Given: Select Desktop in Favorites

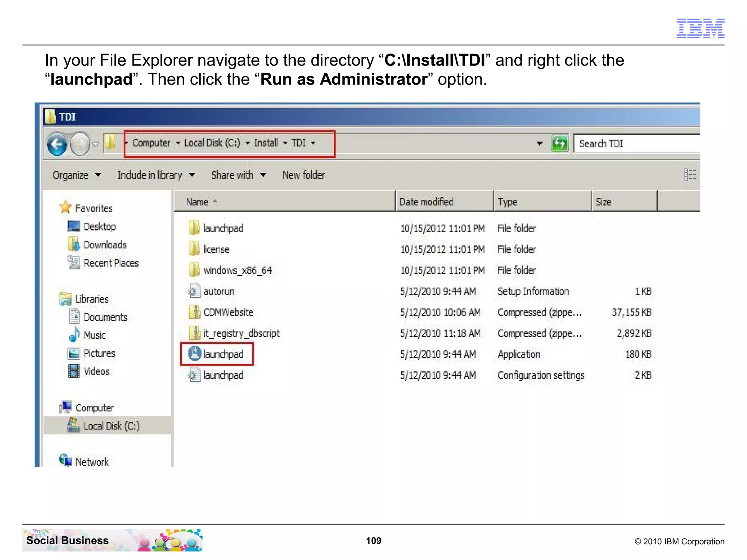Looking at the screenshot, I should click(x=100, y=227).
